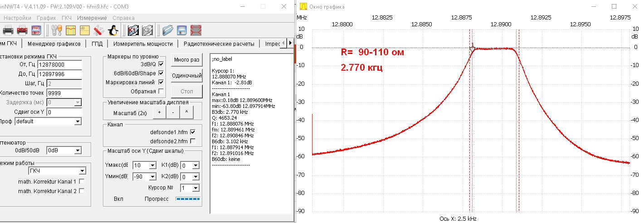Save with the floppy disk icon
This screenshot has width=644, height=223.
point(182,30)
